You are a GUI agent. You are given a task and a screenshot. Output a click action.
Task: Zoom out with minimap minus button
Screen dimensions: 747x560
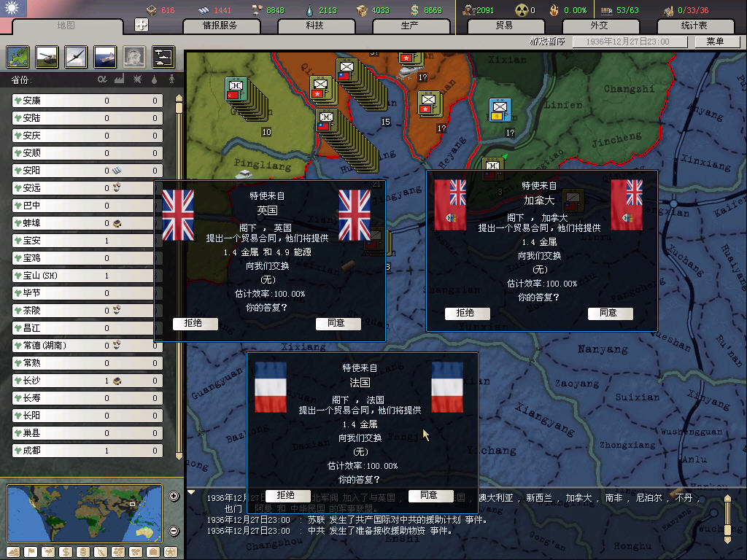point(174,531)
